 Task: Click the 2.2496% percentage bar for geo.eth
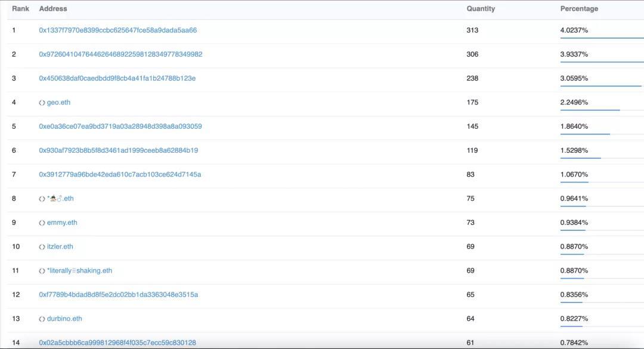click(x=590, y=110)
